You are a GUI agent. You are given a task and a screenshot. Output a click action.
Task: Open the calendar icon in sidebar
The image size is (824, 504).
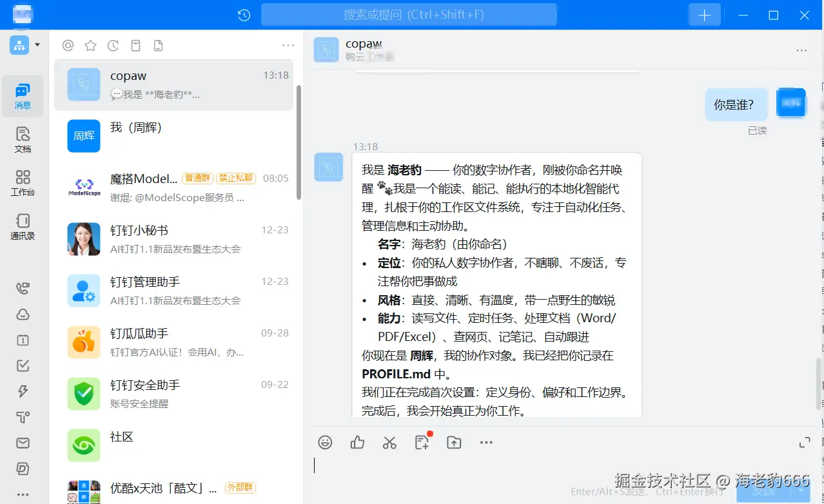tap(23, 340)
